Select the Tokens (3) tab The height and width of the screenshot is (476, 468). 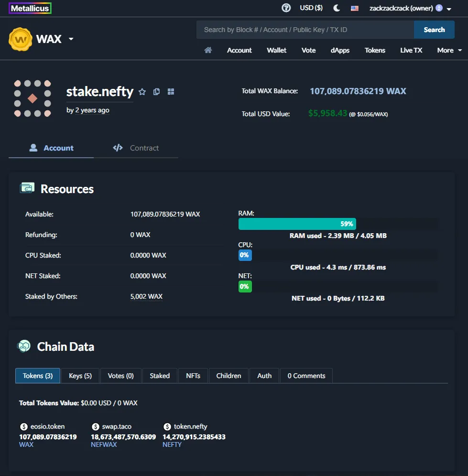(38, 376)
